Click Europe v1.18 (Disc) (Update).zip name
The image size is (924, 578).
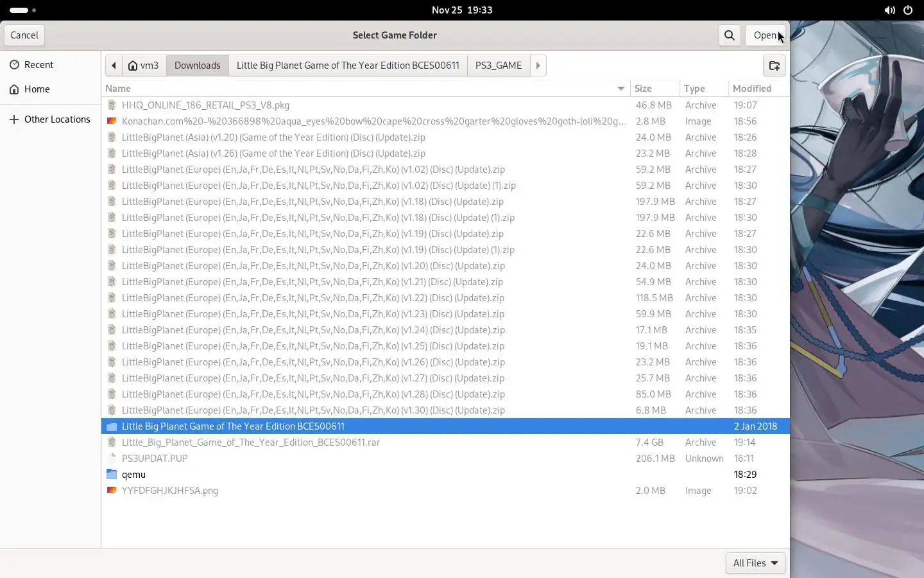(x=312, y=202)
